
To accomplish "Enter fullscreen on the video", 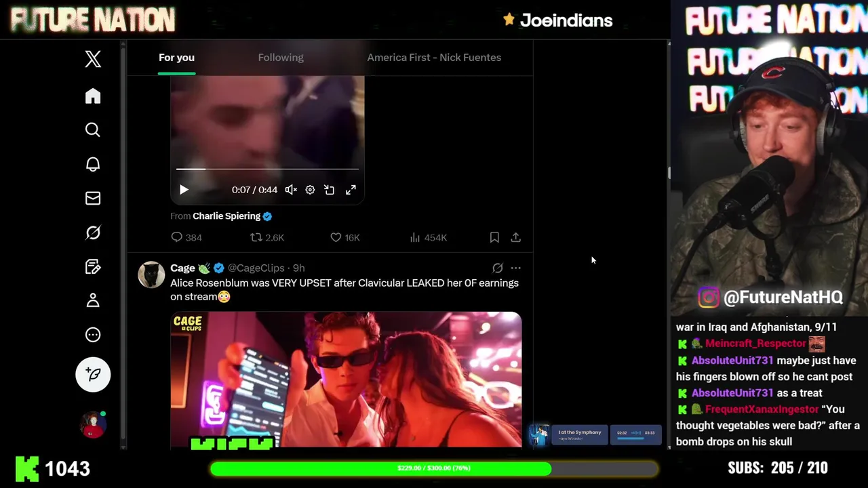I will 351,190.
